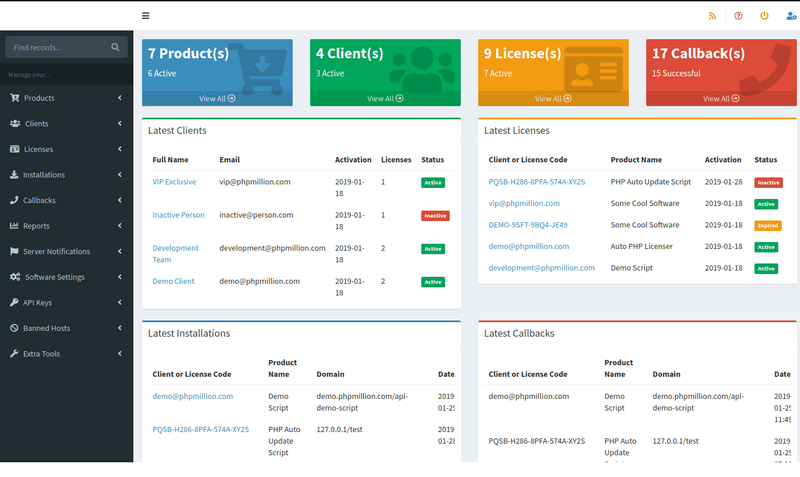Expand the Products menu chevron

tap(120, 97)
